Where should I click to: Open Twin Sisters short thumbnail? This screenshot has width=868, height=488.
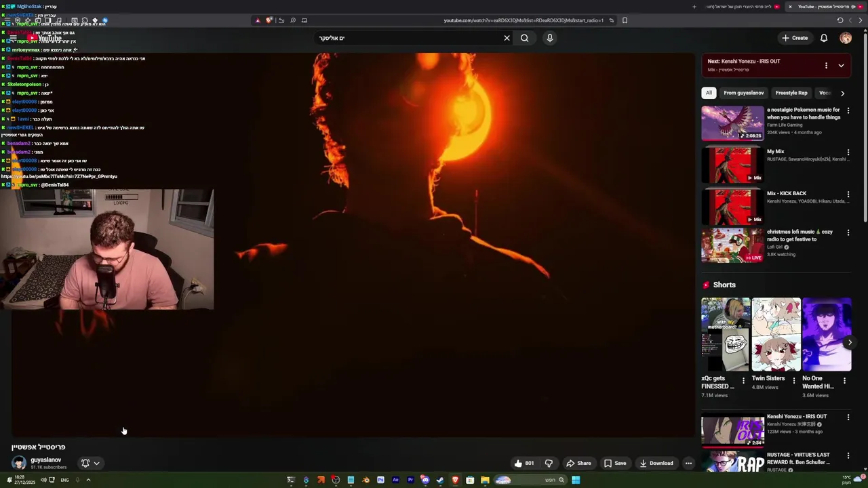(x=776, y=334)
